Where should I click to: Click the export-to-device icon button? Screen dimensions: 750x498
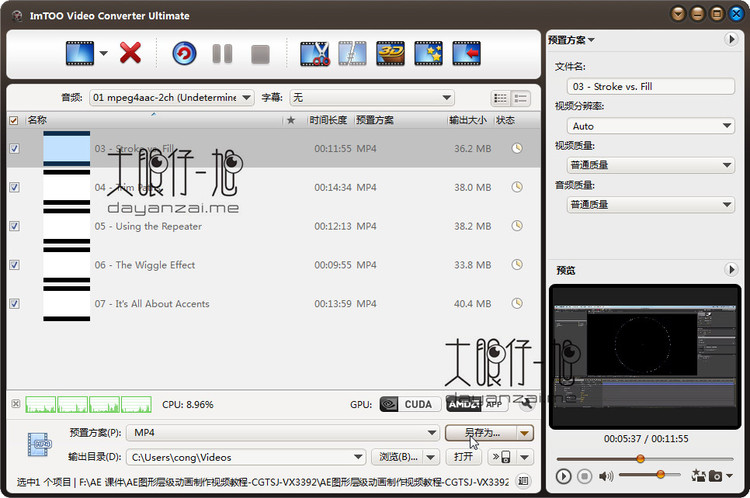pos(501,457)
